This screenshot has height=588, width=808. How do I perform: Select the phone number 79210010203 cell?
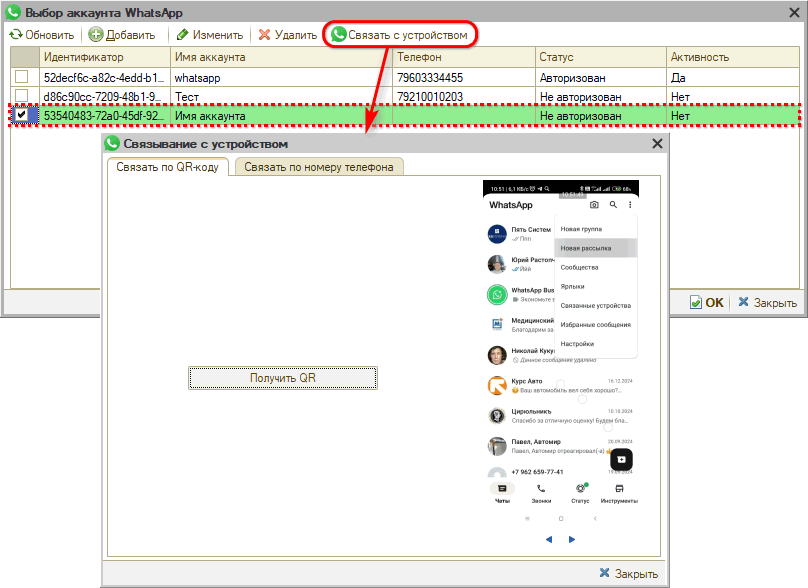tap(464, 97)
